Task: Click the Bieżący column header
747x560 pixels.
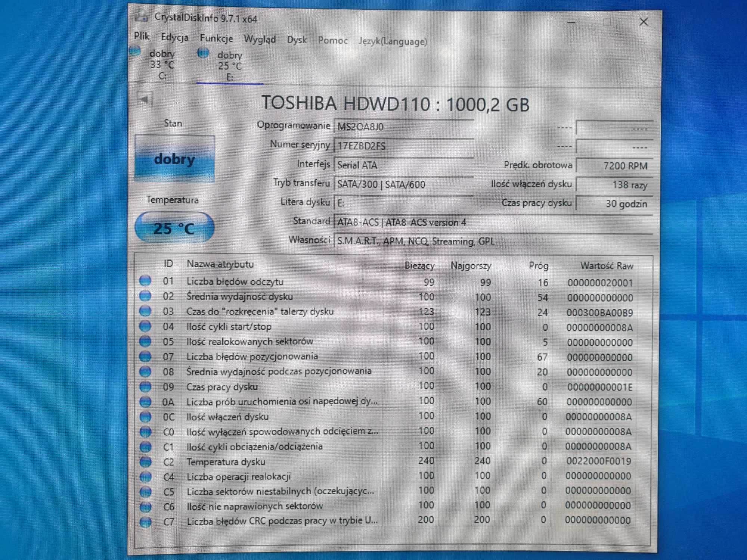Action: point(419,265)
